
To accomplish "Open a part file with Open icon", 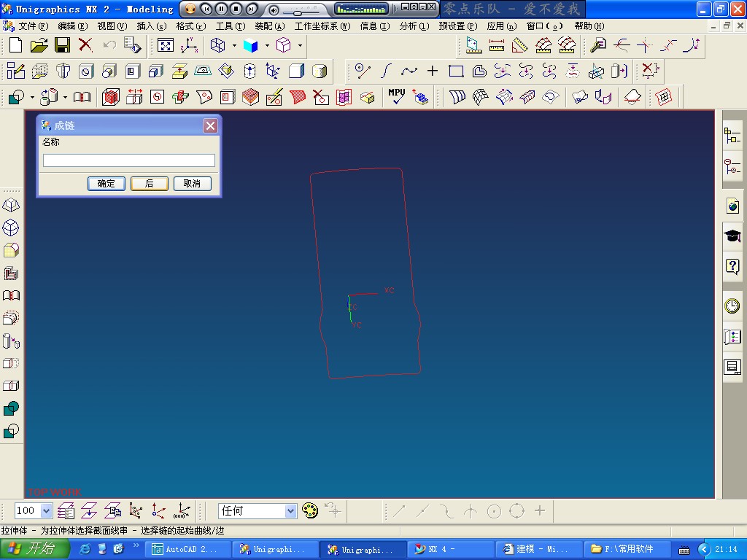I will point(39,46).
